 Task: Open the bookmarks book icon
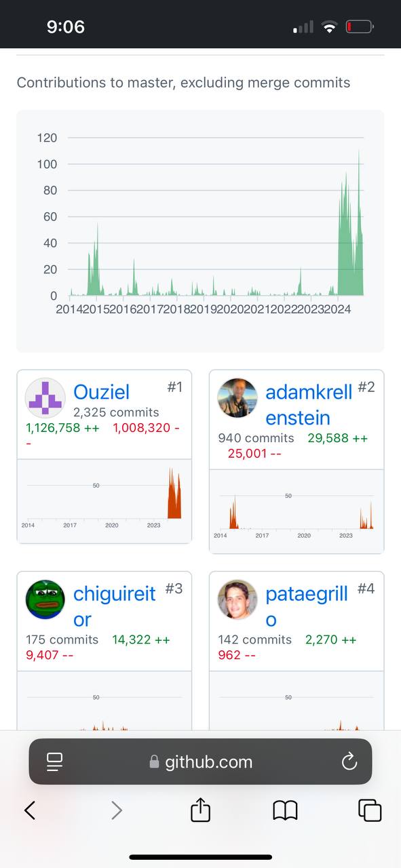pyautogui.click(x=285, y=810)
